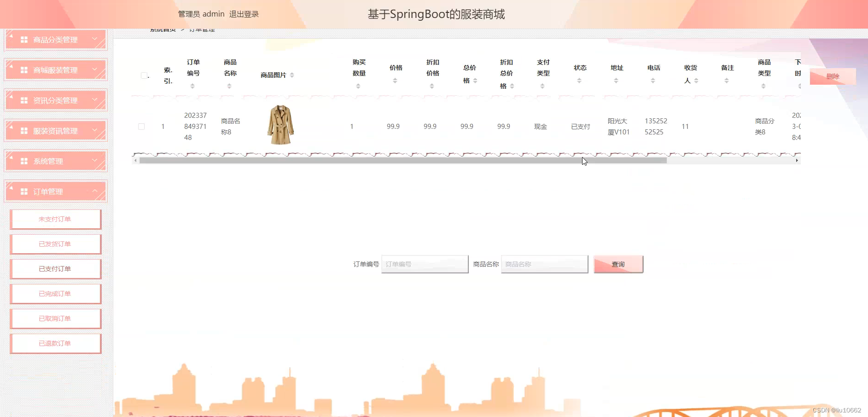This screenshot has height=417, width=868.
Task: Sort by 状态 column arrows
Action: click(x=579, y=81)
